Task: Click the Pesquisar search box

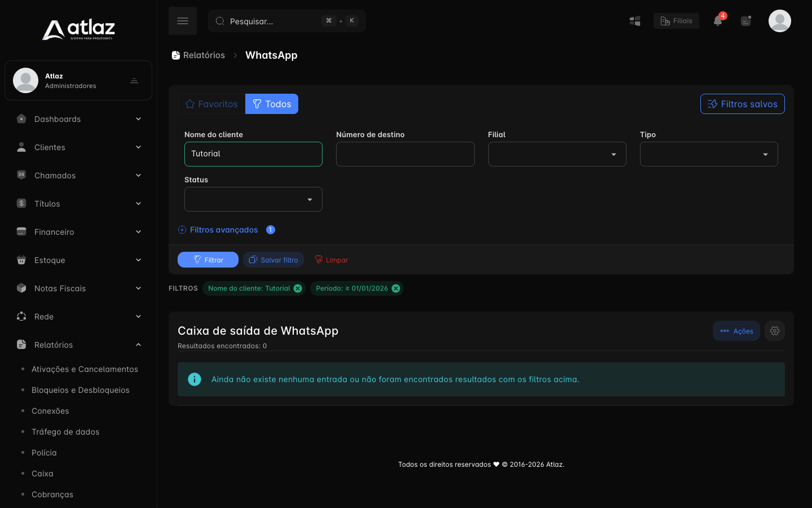Action: pyautogui.click(x=287, y=21)
